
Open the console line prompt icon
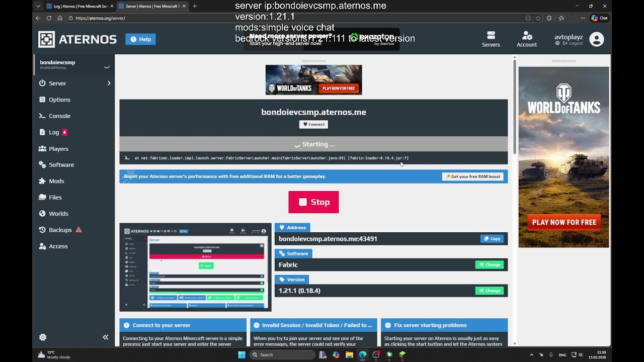click(127, 158)
